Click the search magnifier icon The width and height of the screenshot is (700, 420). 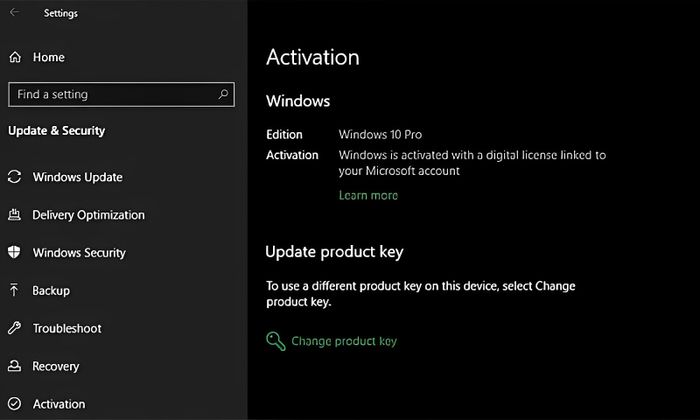223,94
